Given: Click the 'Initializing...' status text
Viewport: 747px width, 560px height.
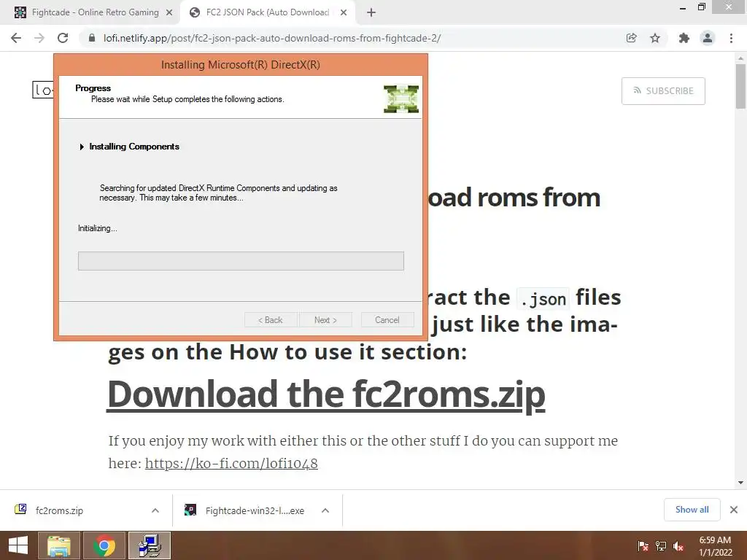Looking at the screenshot, I should 98,228.
